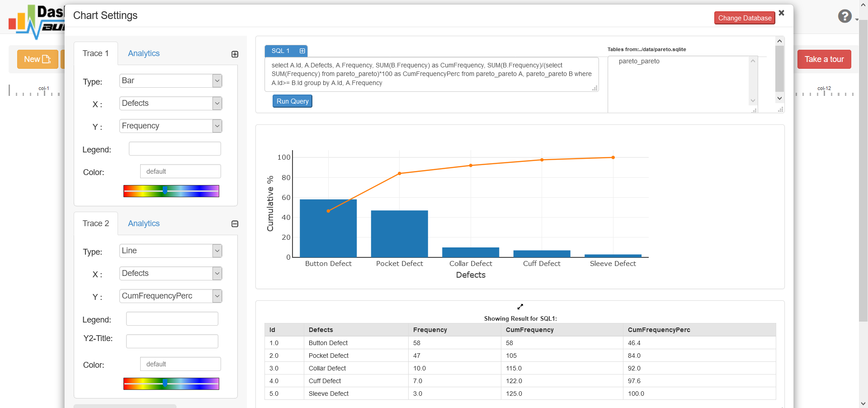This screenshot has width=868, height=408.
Task: Open the help question mark icon
Action: pyautogui.click(x=844, y=16)
